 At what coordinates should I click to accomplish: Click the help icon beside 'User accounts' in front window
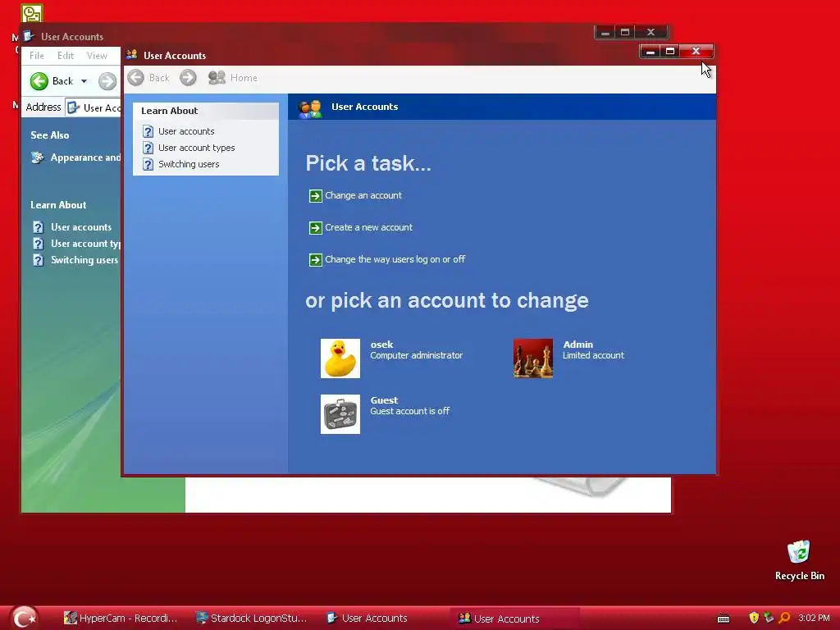pos(148,131)
